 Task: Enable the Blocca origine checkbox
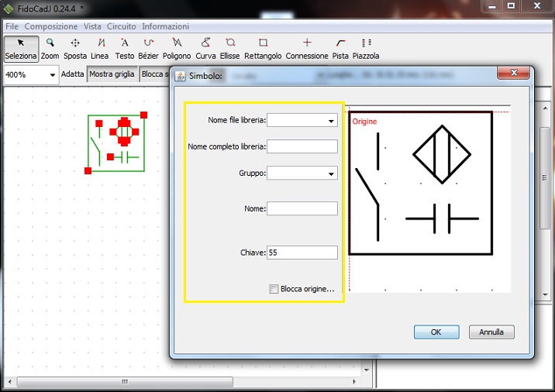pos(274,289)
